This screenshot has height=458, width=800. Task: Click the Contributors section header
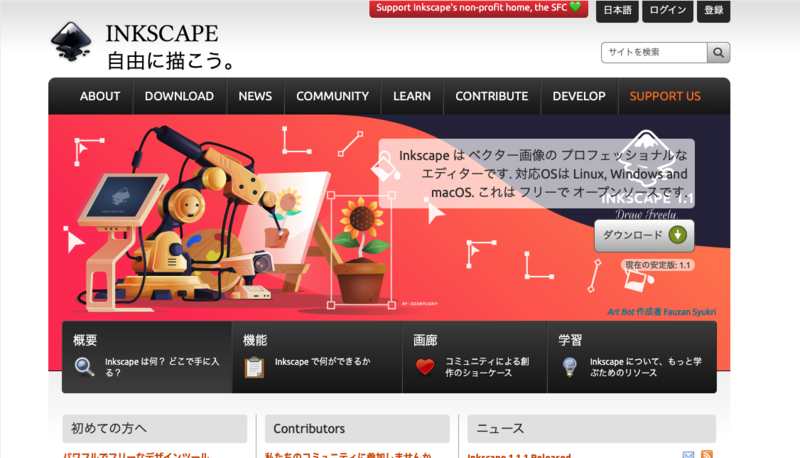click(357, 428)
